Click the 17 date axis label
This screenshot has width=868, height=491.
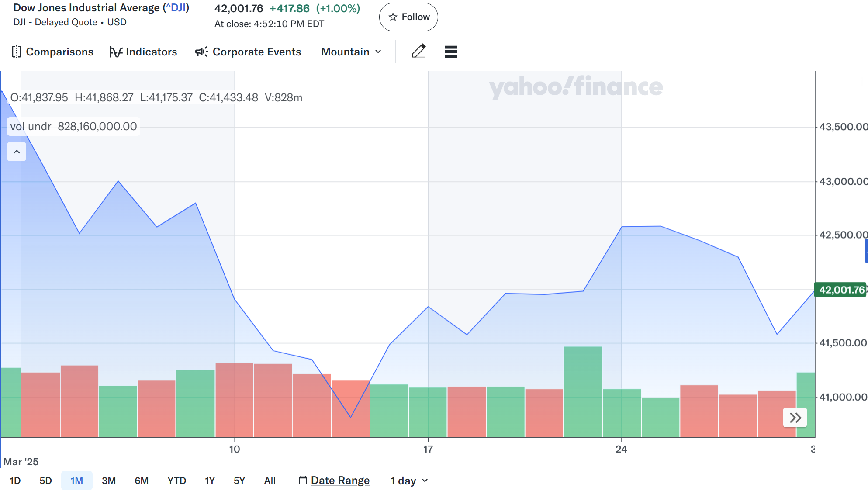(428, 449)
